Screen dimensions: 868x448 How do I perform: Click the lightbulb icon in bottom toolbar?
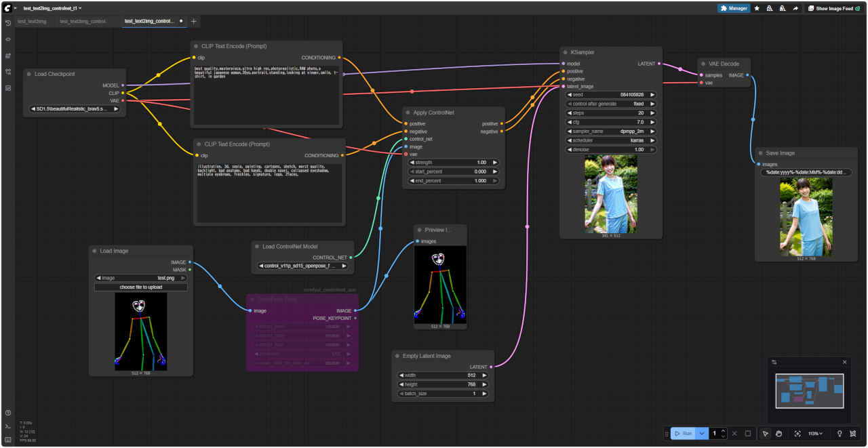840,434
